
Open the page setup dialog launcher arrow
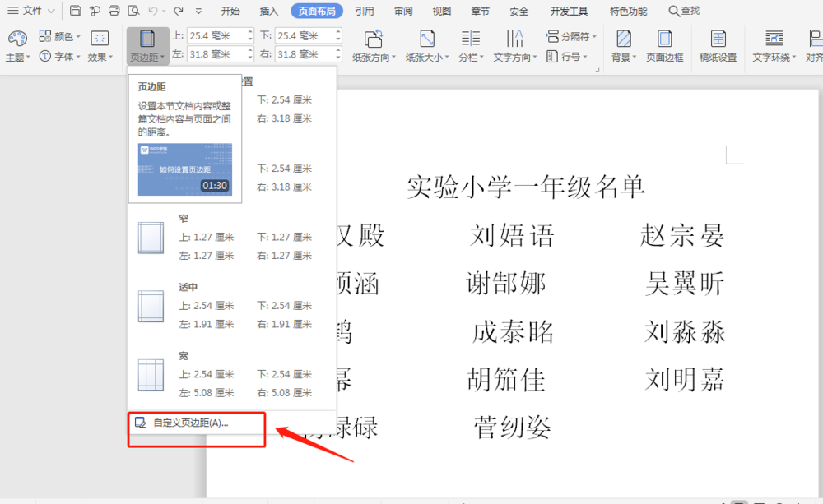(597, 69)
